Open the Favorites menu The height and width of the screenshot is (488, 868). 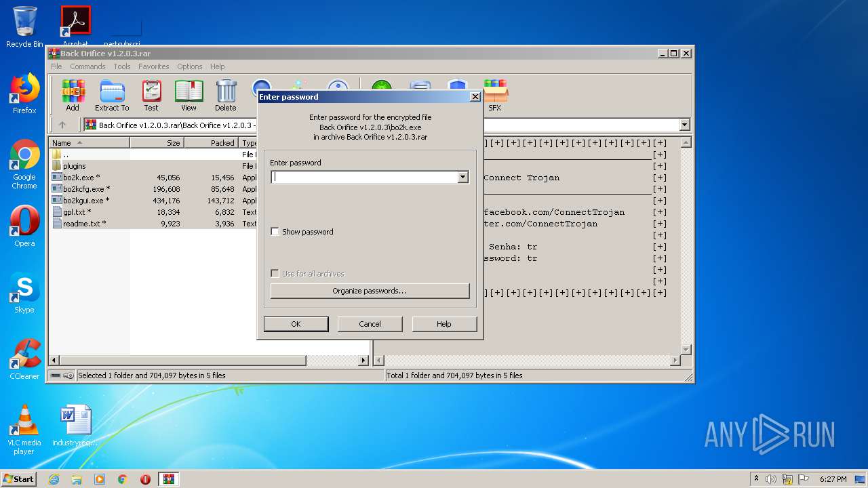[154, 66]
